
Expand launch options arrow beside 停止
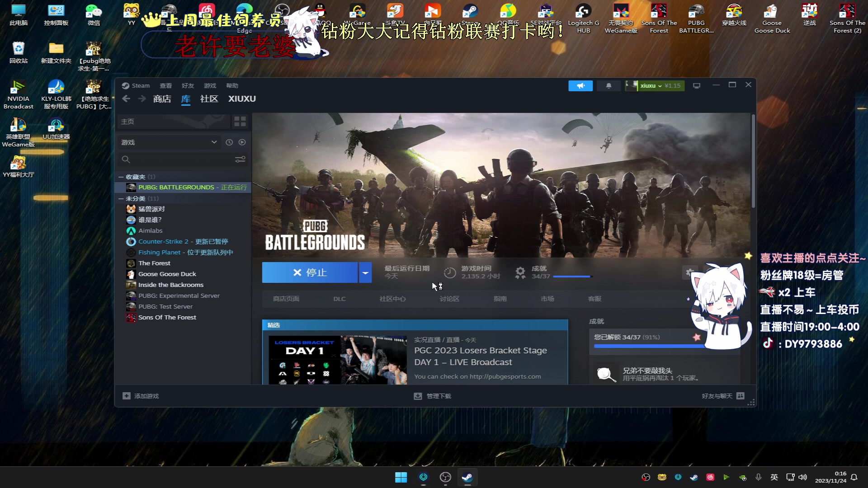tap(365, 272)
